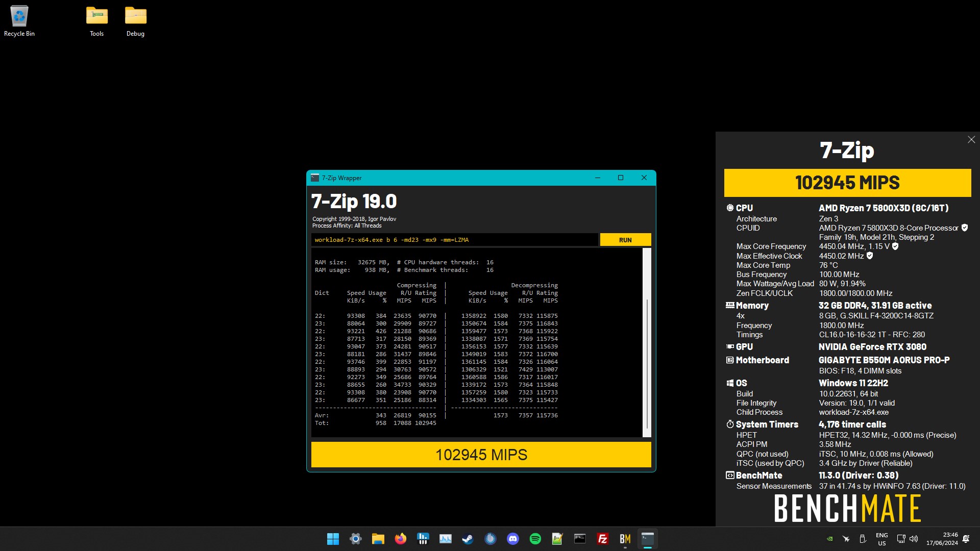Click the 'Avr:' row in benchmark output

tap(436, 415)
